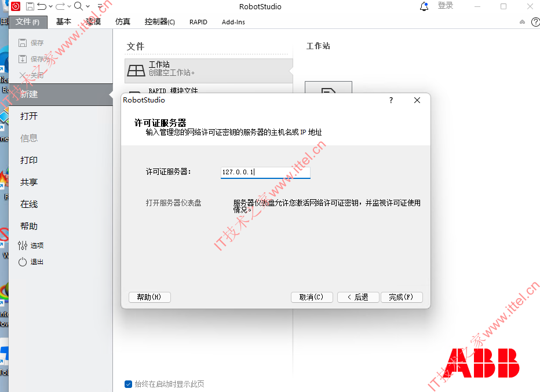
Task: Expand the Redo history dropdown arrow
Action: click(69, 6)
